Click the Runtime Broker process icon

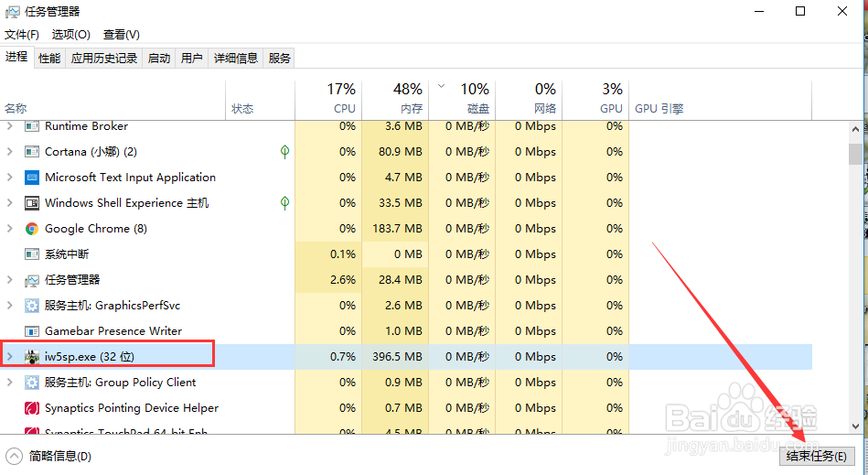[x=32, y=126]
